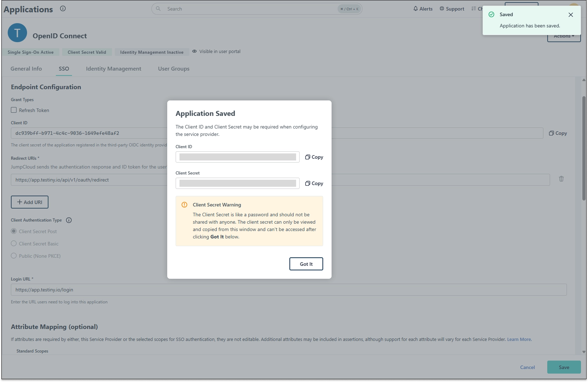Open the Identity Management tab
The image size is (588, 382).
113,69
